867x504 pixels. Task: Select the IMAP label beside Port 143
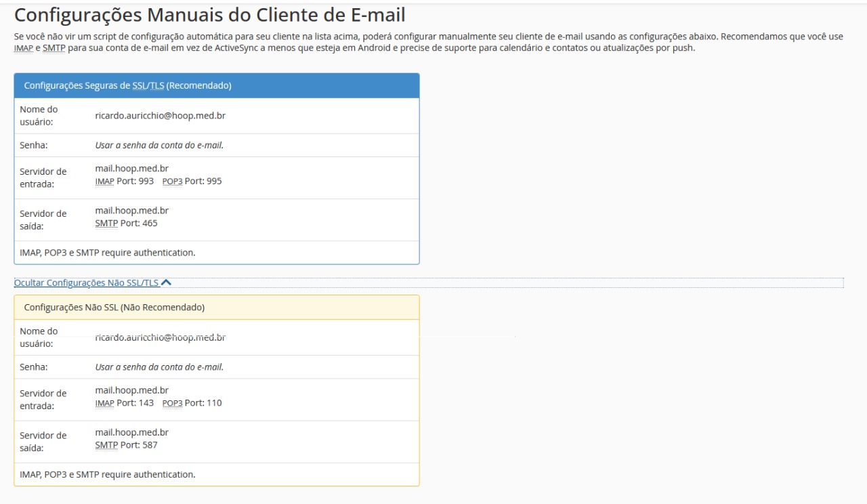[104, 404]
